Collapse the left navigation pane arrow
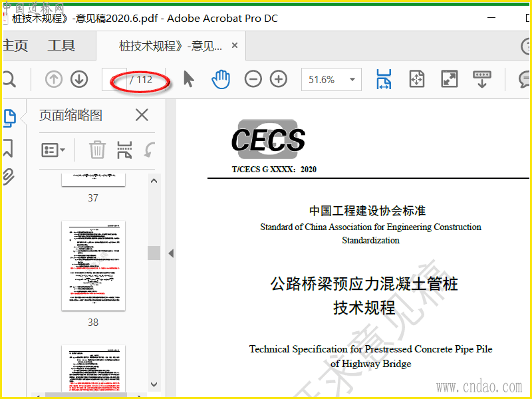This screenshot has width=532, height=399. [171, 253]
